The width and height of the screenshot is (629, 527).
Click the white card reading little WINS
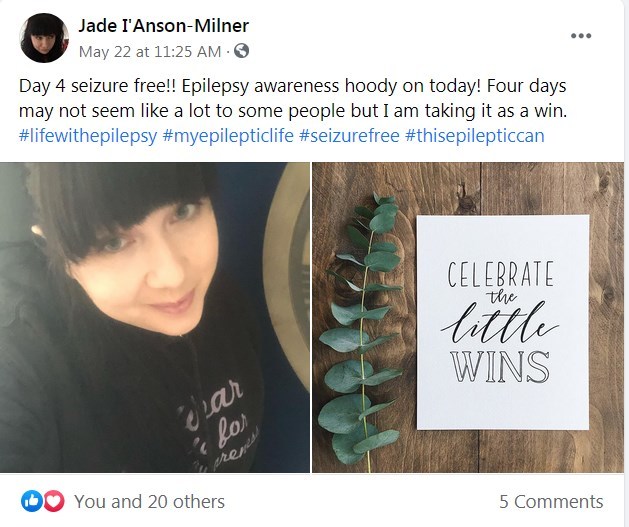tap(503, 322)
